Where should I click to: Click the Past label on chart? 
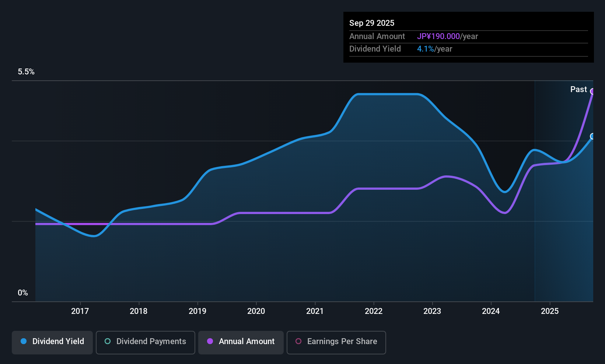click(x=578, y=89)
